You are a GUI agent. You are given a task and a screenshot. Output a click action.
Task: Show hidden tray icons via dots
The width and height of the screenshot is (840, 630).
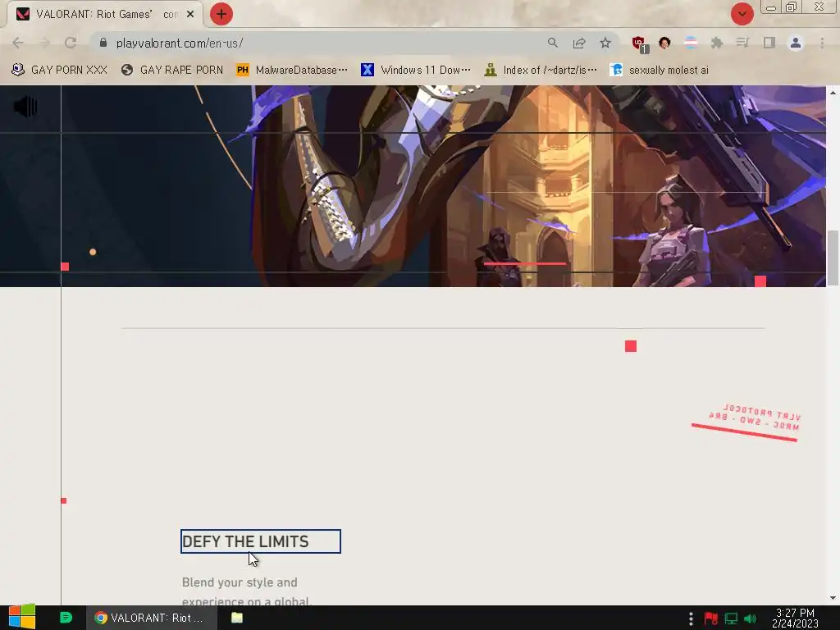691,619
